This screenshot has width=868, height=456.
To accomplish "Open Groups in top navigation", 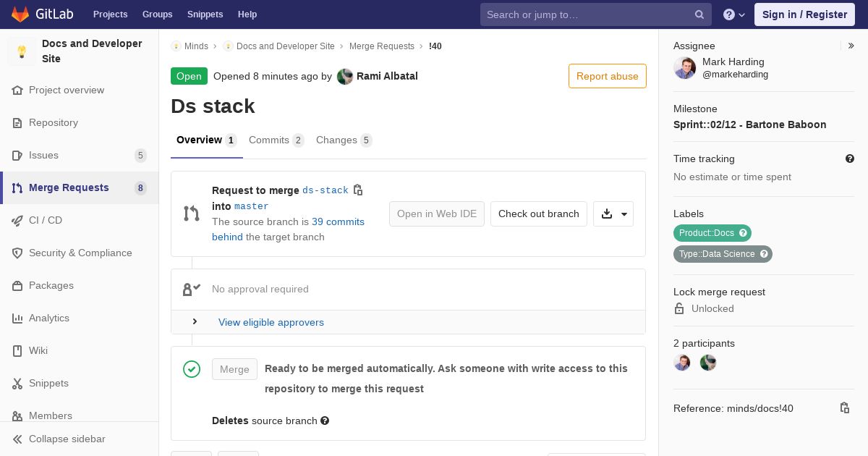I will point(157,14).
